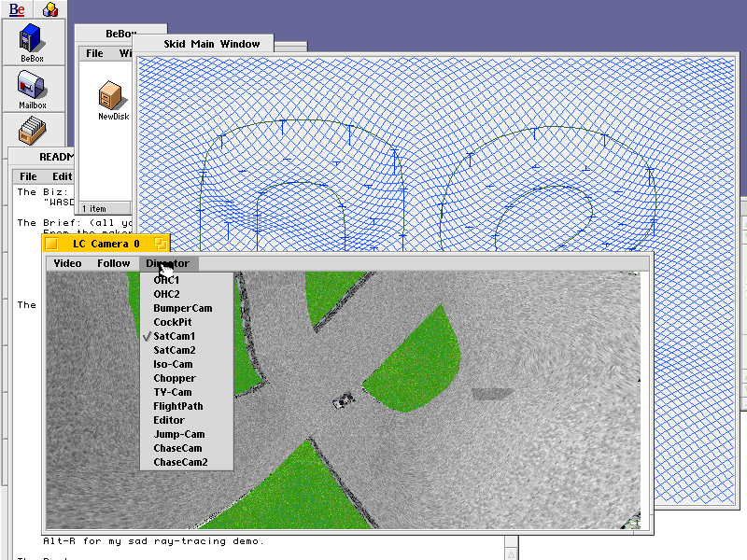Click the BeBox window title tab
The width and height of the screenshot is (747, 560).
tap(121, 34)
